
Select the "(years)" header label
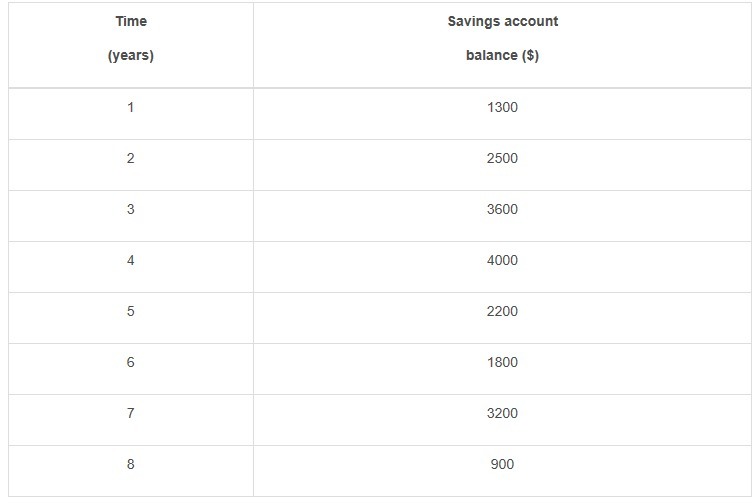coord(130,56)
